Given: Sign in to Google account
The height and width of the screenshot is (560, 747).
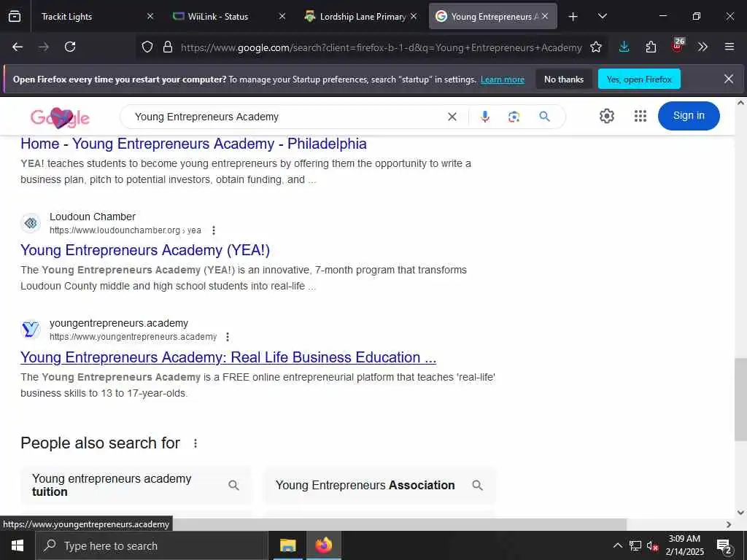Looking at the screenshot, I should tap(689, 116).
